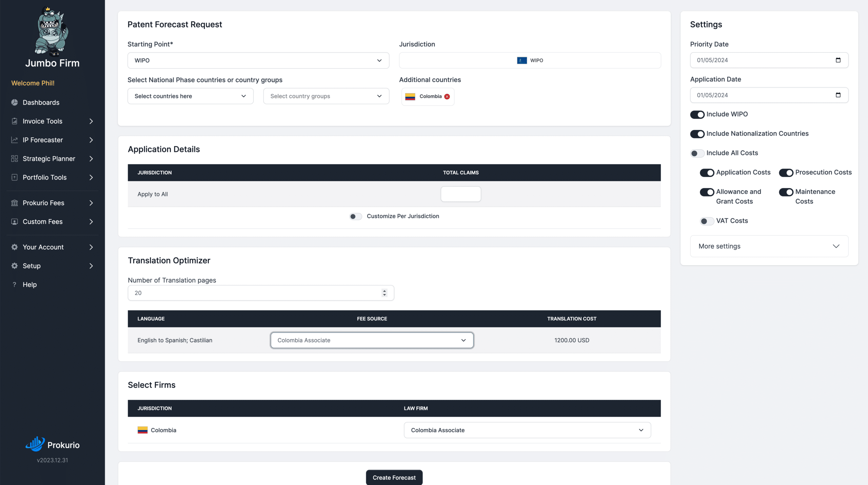The image size is (868, 485).
Task: Open the Help link in sidebar
Action: (29, 285)
